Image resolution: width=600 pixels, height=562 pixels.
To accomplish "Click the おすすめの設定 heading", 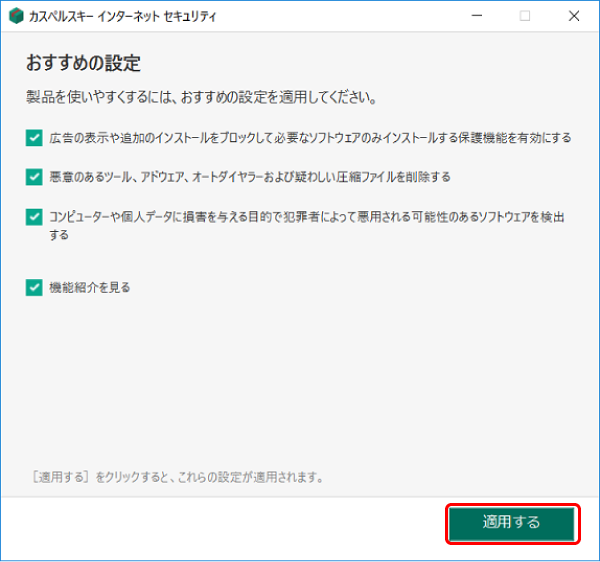I will (83, 63).
